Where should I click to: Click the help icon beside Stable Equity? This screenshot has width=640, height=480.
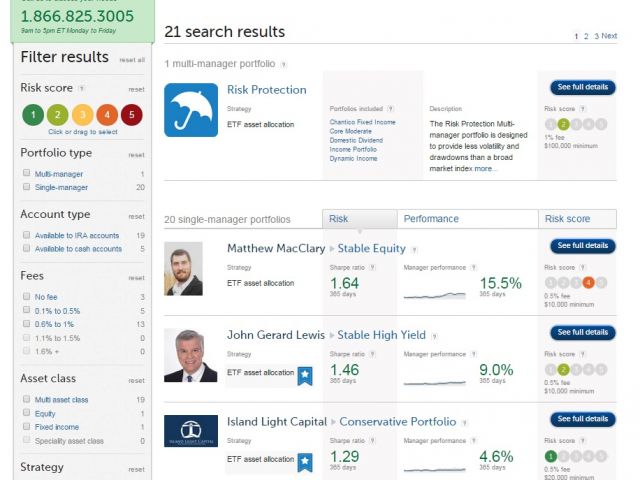pos(414,249)
